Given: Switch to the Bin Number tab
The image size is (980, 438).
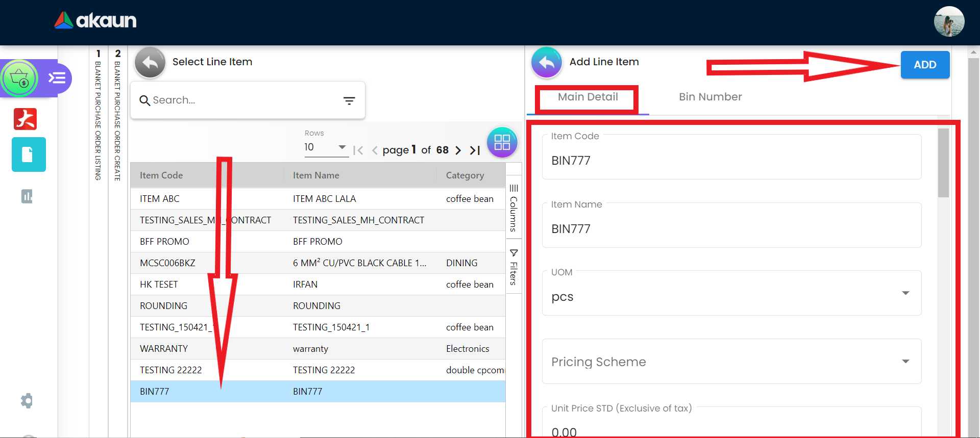Looking at the screenshot, I should tap(710, 97).
